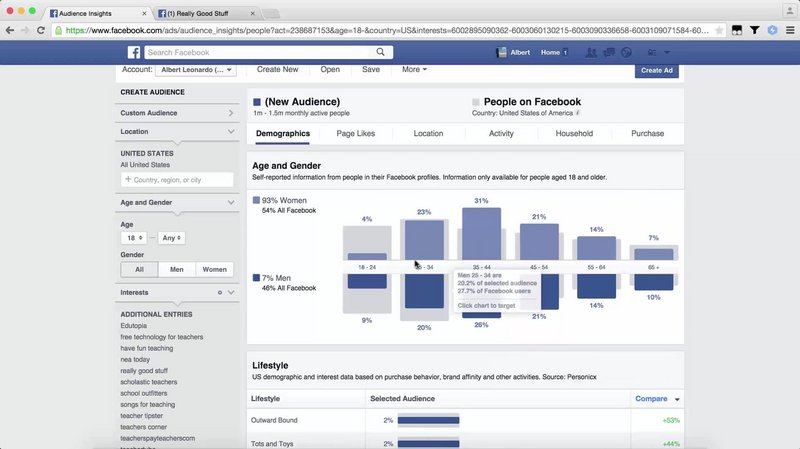
Task: Open maximum age Any dropdown
Action: [x=171, y=238]
